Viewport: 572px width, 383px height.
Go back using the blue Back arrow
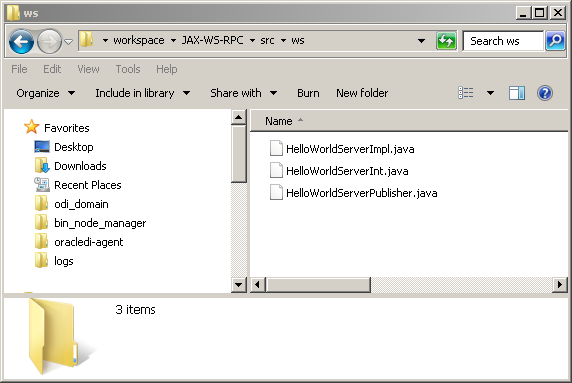21,42
